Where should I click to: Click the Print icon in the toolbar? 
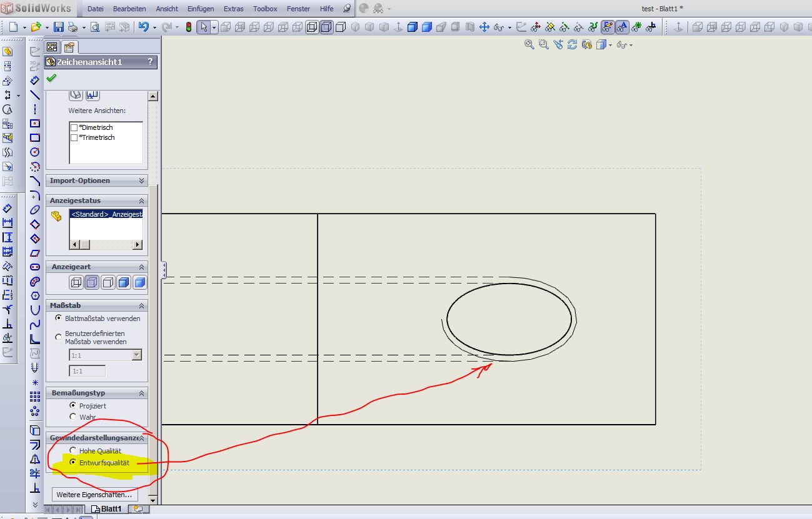(x=73, y=27)
